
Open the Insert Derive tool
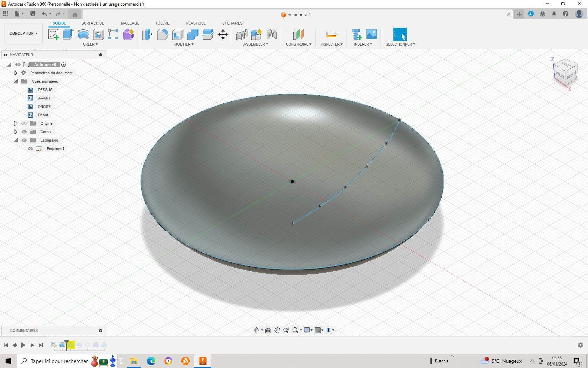click(x=357, y=34)
